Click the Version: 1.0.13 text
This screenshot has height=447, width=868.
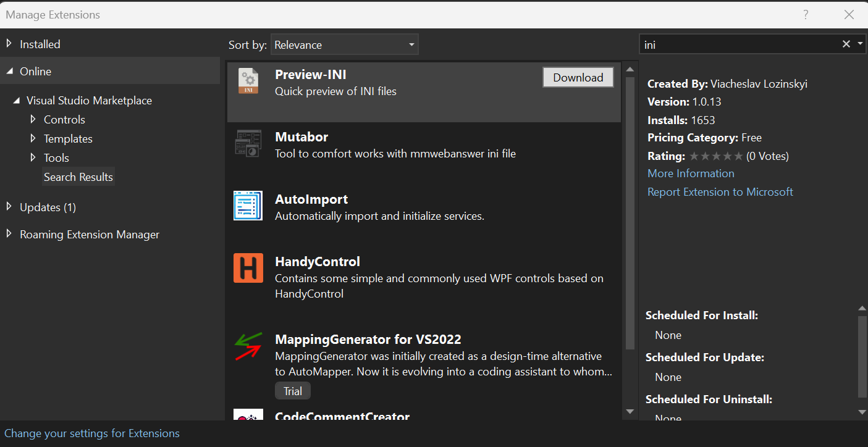(685, 102)
